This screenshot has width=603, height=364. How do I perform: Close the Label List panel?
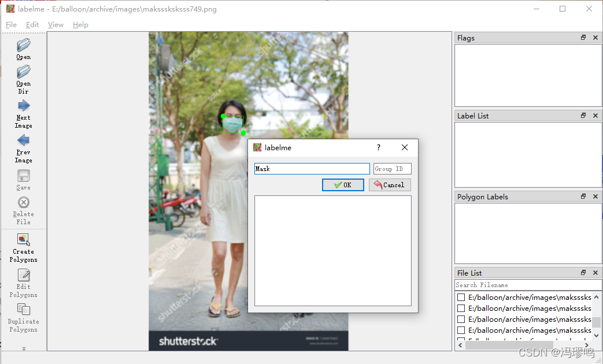pos(595,116)
